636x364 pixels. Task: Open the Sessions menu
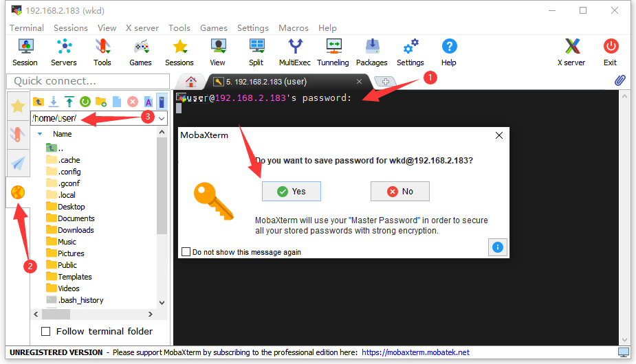coord(71,28)
